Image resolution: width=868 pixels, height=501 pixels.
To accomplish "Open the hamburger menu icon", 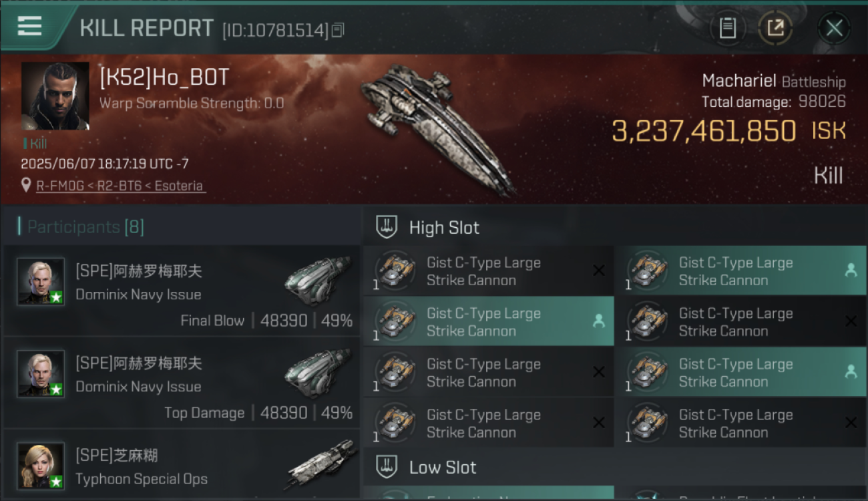I will 30,27.
